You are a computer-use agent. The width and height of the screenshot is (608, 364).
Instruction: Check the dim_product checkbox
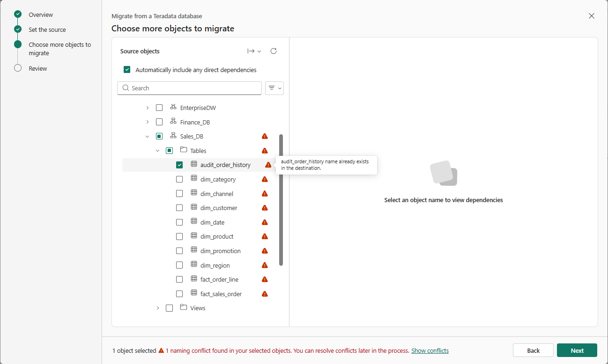click(x=179, y=236)
